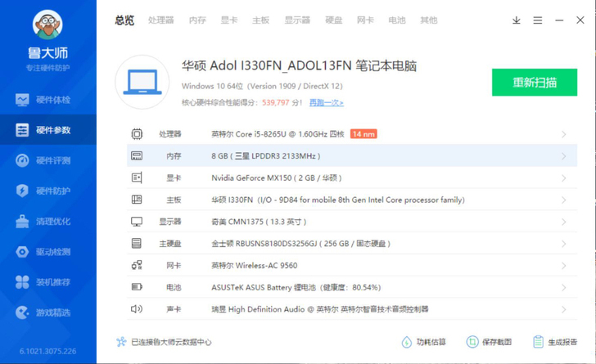Open 驱动检测 driver detection
Image resolution: width=596 pixels, height=364 pixels.
coord(43,252)
